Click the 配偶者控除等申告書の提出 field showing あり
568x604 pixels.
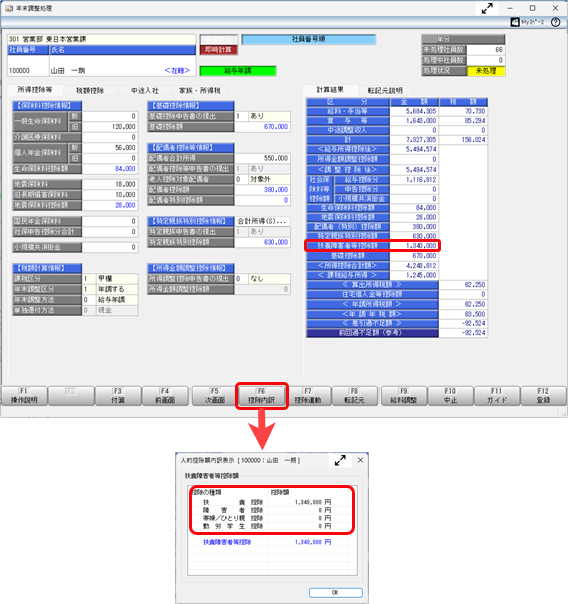click(x=262, y=169)
